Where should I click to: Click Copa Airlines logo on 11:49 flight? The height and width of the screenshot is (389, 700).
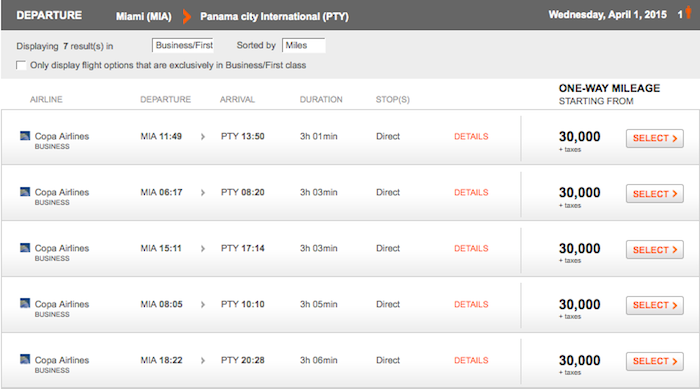coord(25,136)
